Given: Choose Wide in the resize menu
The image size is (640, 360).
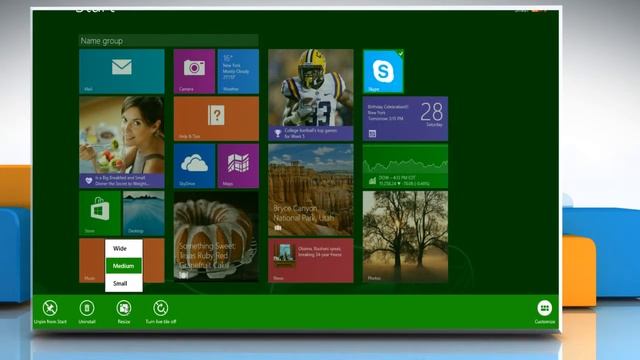Looking at the screenshot, I should [x=124, y=248].
